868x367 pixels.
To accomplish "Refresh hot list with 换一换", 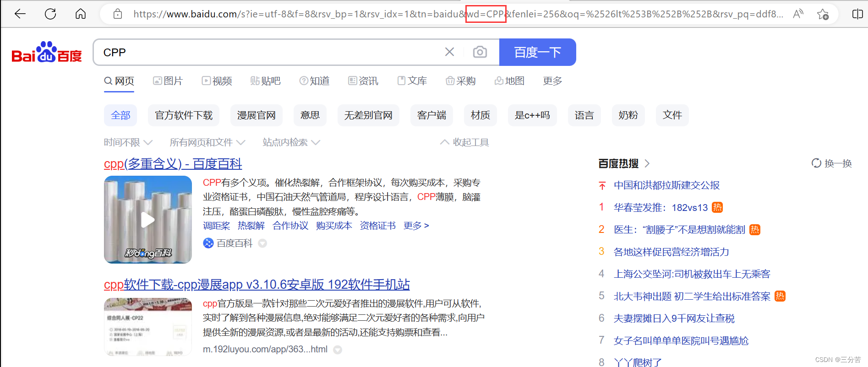I will 831,163.
